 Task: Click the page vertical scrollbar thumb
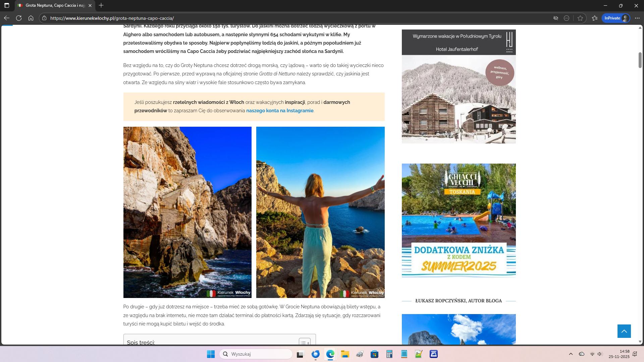click(640, 60)
